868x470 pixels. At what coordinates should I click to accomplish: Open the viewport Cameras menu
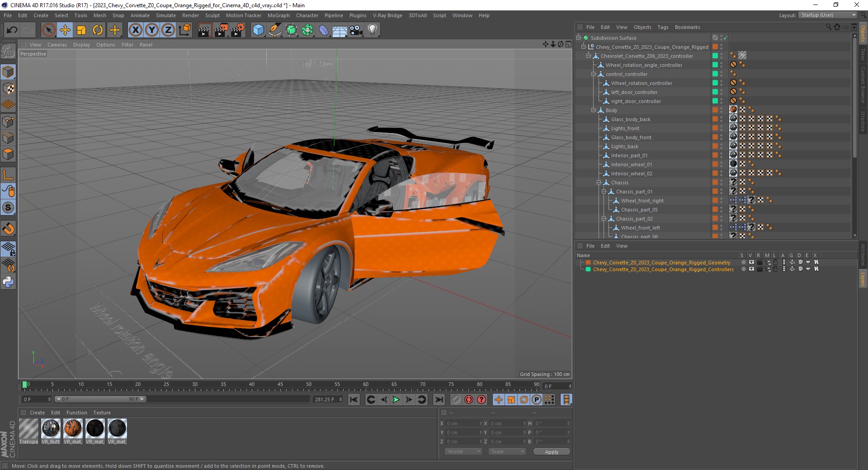[x=57, y=45]
